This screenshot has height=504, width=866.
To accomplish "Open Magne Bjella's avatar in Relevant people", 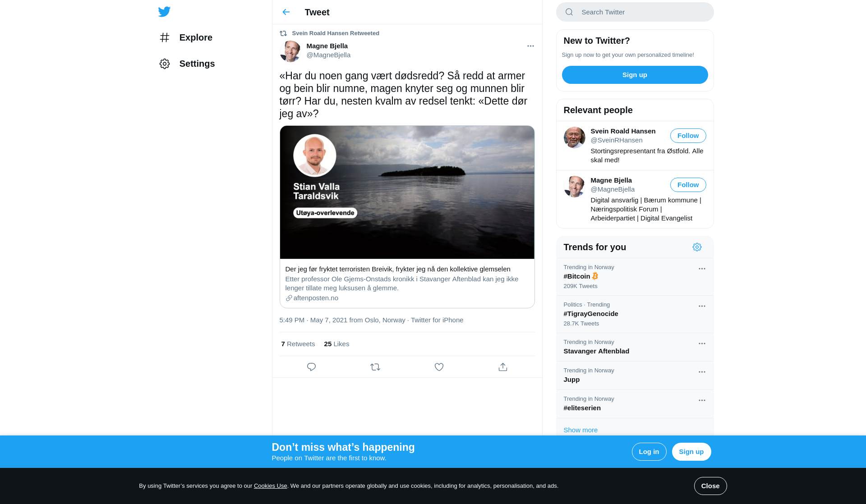I will [575, 187].
